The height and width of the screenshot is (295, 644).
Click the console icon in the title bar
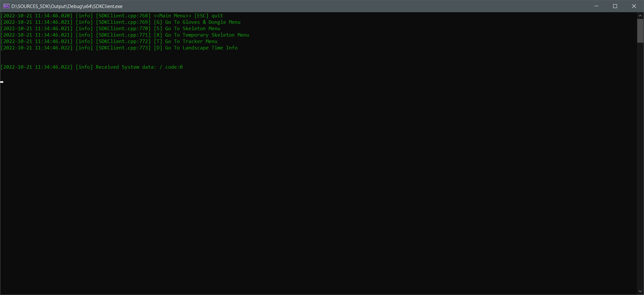coord(6,6)
